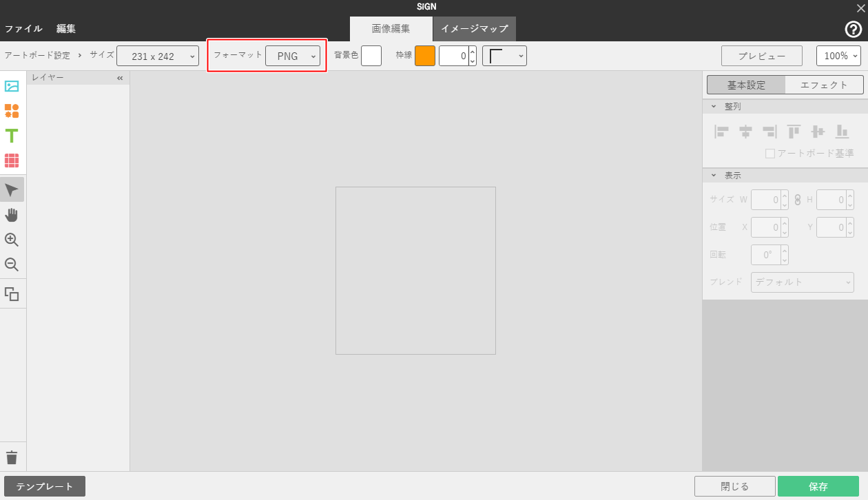The width and height of the screenshot is (868, 500).
Task: Click the 枠線 width input field
Action: (x=454, y=56)
